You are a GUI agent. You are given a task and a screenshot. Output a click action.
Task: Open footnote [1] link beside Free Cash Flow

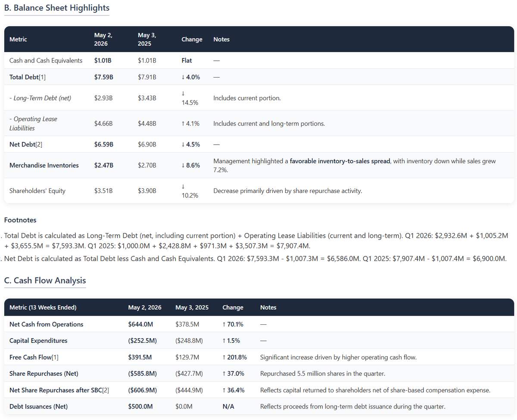pyautogui.click(x=54, y=357)
